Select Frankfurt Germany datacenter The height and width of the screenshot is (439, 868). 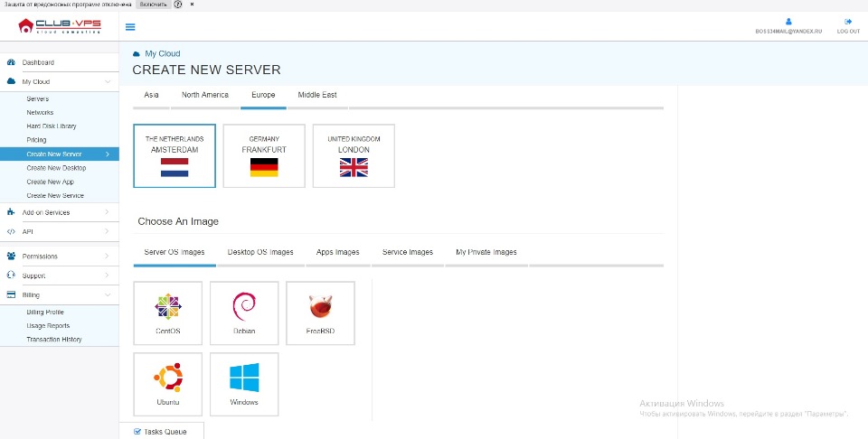(264, 155)
